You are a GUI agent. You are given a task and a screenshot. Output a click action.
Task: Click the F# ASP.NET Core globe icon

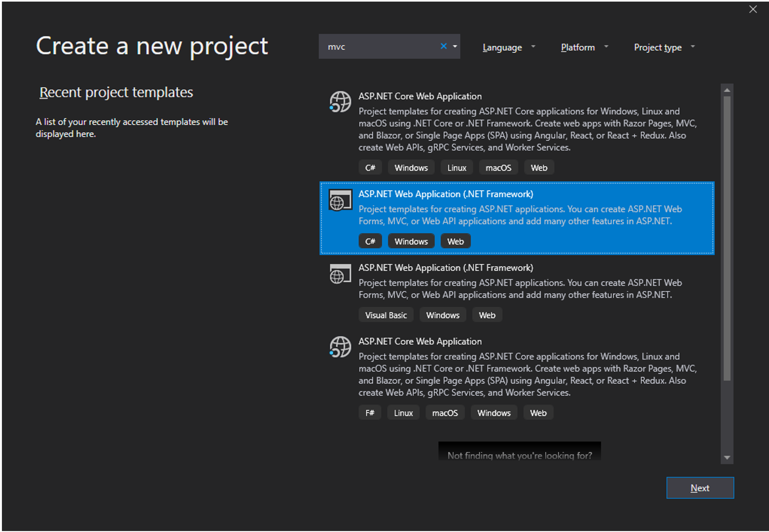[x=340, y=347]
